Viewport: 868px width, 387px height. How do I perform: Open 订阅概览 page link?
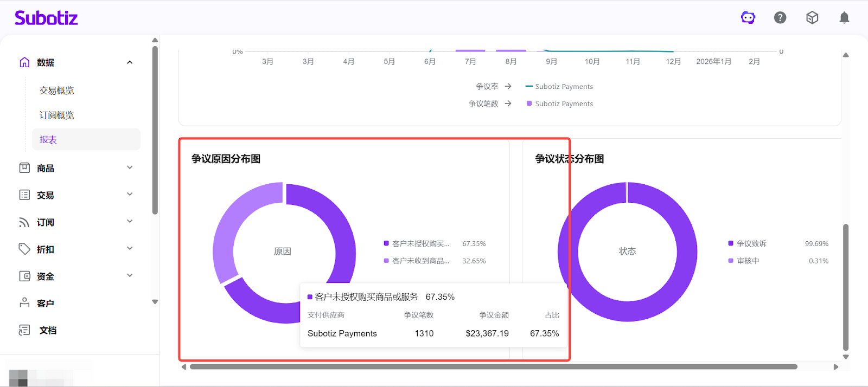coord(57,115)
